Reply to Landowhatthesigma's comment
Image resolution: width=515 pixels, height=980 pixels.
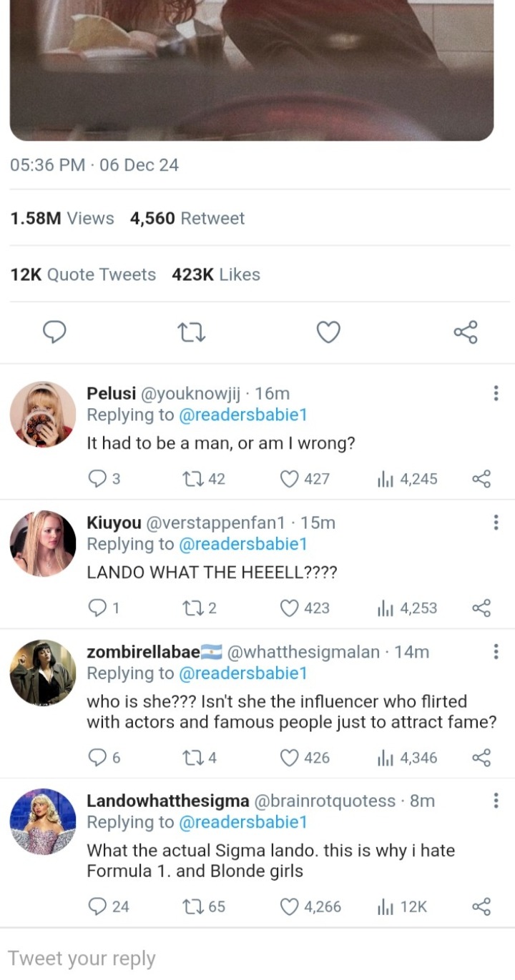[x=96, y=907]
